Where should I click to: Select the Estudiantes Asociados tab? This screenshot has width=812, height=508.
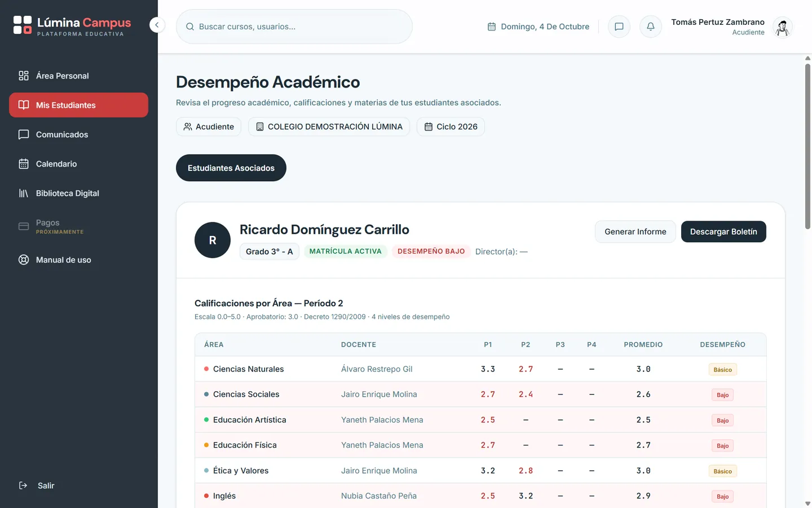tap(231, 168)
